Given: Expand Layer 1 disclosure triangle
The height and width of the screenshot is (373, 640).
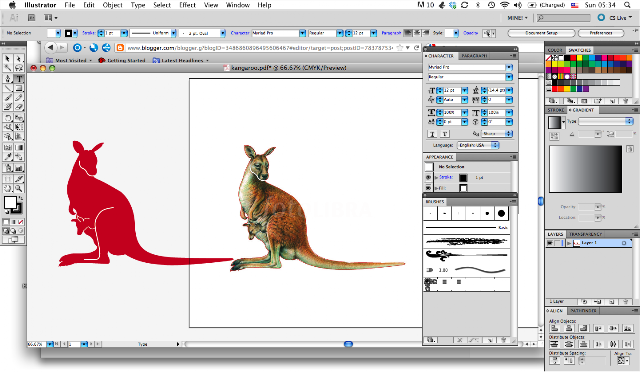Looking at the screenshot, I should click(569, 243).
